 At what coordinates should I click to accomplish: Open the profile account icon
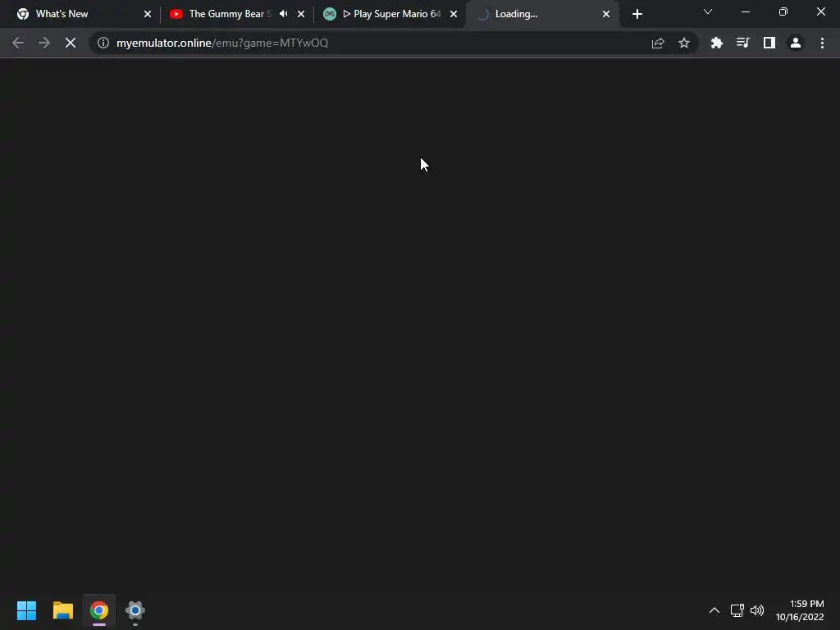(x=796, y=43)
